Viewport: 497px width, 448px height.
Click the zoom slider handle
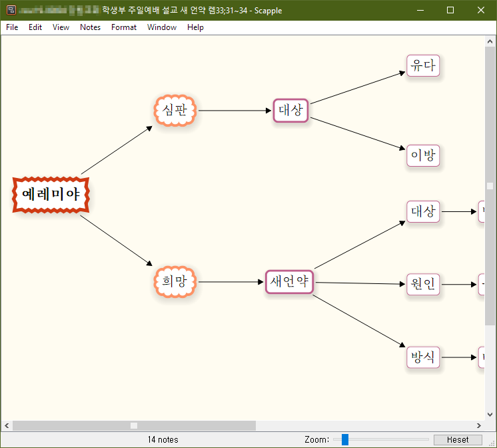click(344, 439)
